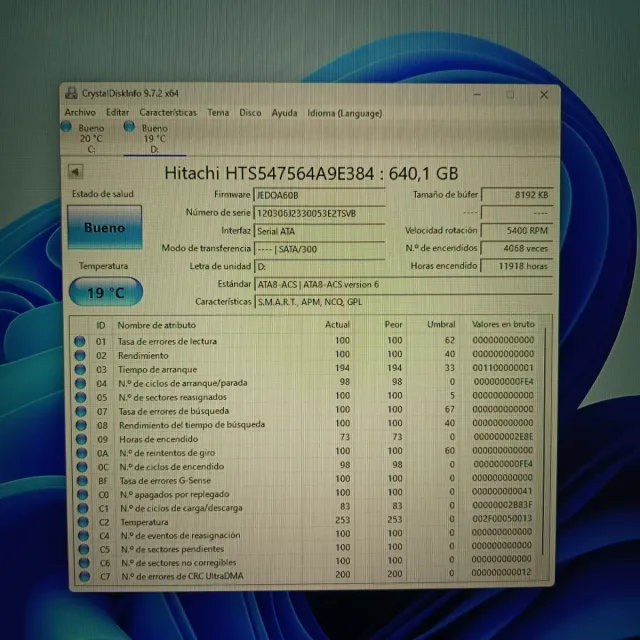640x640 pixels.
Task: Open the Idioma (Language) menu
Action: [344, 113]
